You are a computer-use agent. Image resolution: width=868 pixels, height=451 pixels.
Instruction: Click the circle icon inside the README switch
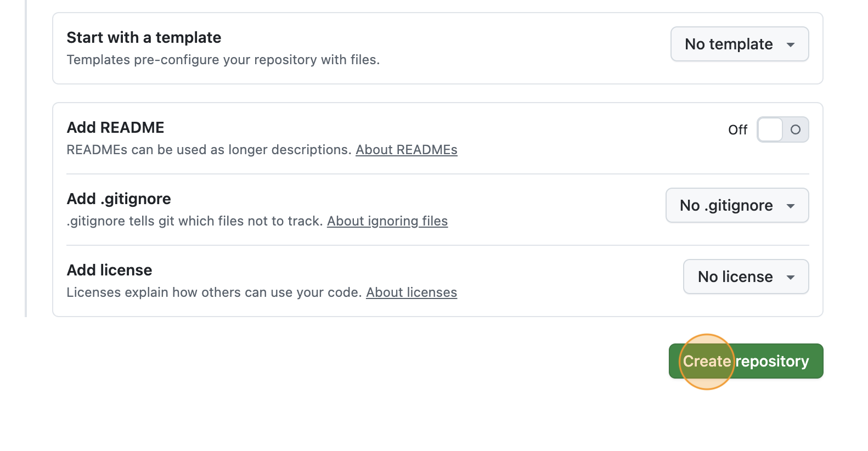pyautogui.click(x=796, y=129)
